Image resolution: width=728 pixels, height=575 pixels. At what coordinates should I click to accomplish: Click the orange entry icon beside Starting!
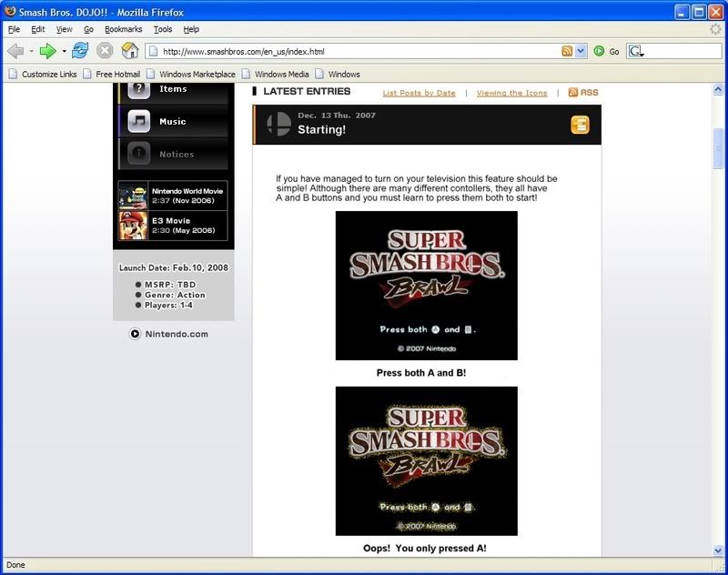point(580,125)
